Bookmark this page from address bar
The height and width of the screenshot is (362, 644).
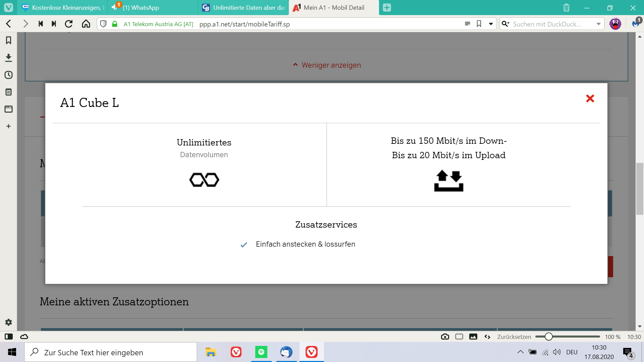(x=479, y=24)
